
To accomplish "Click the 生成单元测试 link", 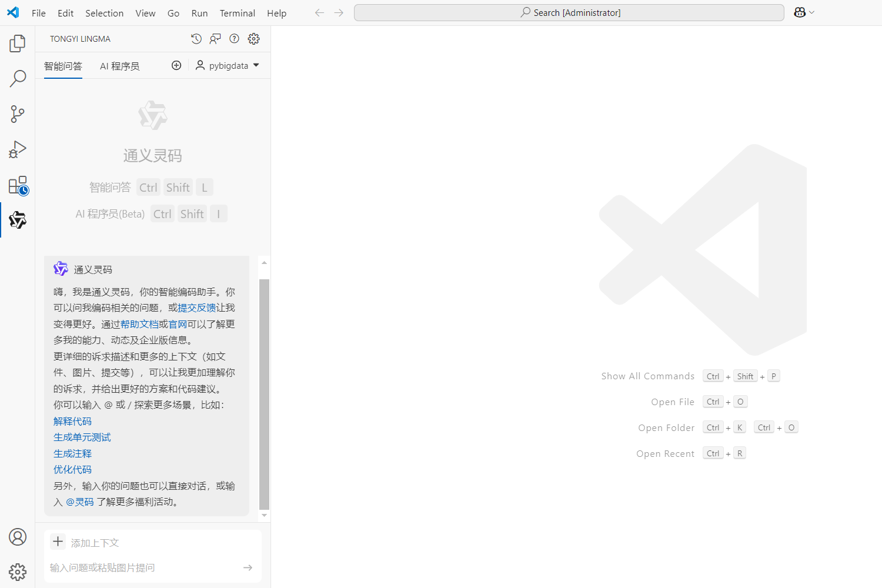I will coord(82,437).
